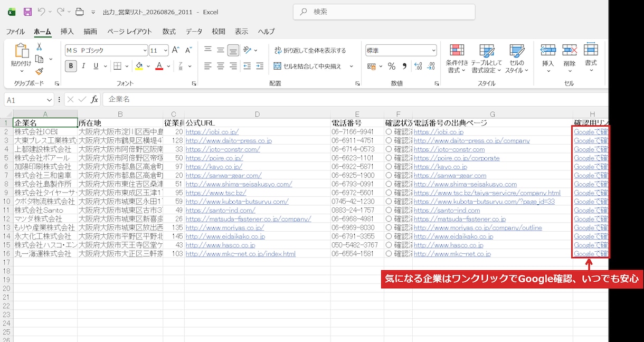Screen dimensions: 644x342
Task: Click the increase indent icon
Action: [x=259, y=66]
